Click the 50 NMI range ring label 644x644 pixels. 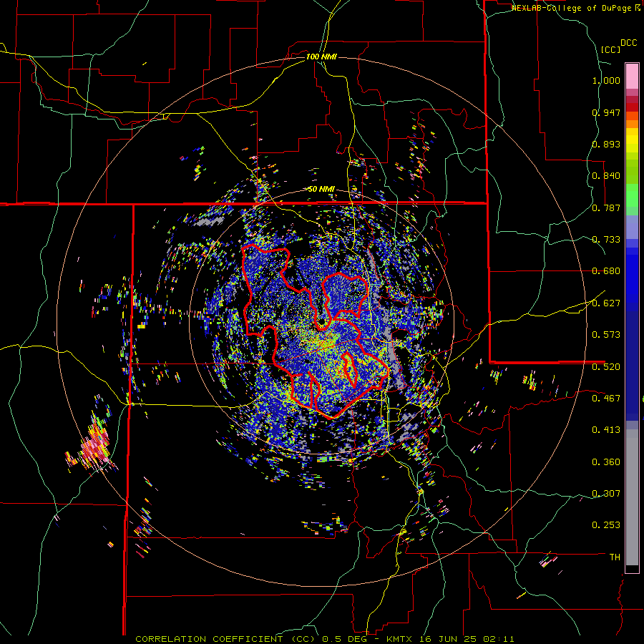pyautogui.click(x=321, y=189)
